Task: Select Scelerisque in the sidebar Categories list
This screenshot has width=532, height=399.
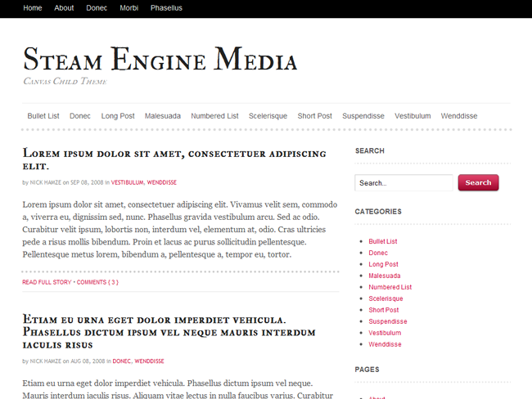Action: pos(385,298)
